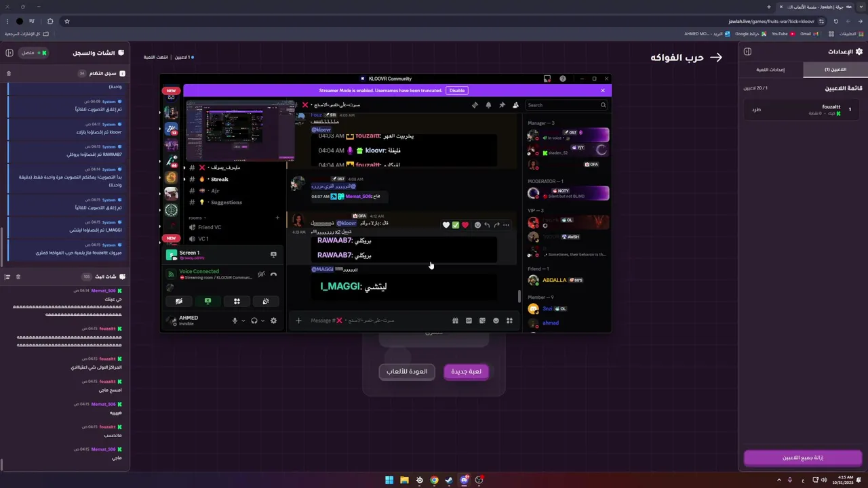The height and width of the screenshot is (488, 868).
Task: Open YouTube bookmark in bookmarks bar
Action: coord(783,34)
